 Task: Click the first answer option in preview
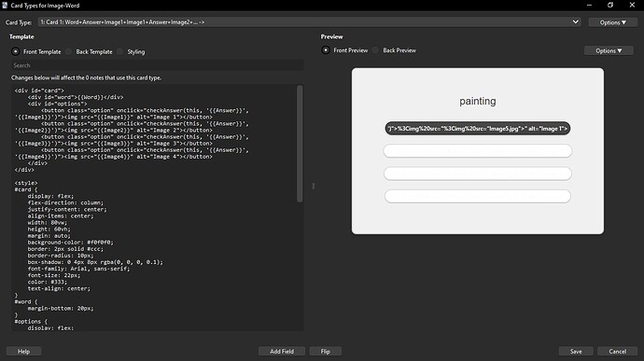pos(478,129)
